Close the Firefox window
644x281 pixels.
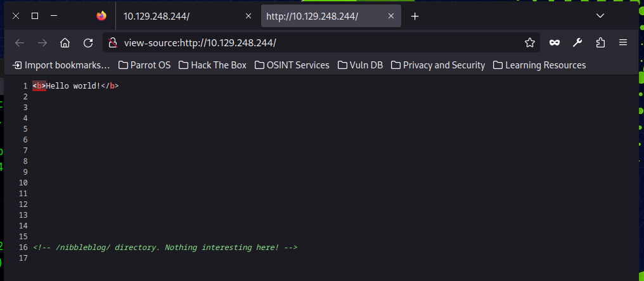16,16
